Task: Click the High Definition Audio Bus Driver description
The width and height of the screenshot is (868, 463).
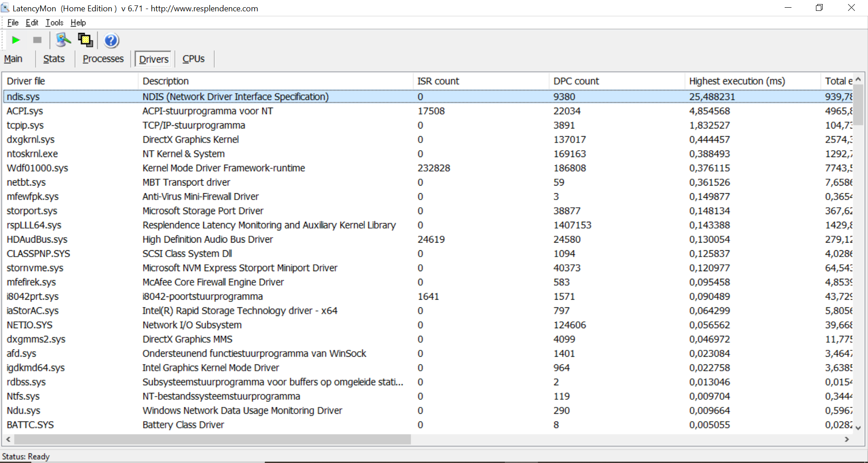Action: point(208,239)
